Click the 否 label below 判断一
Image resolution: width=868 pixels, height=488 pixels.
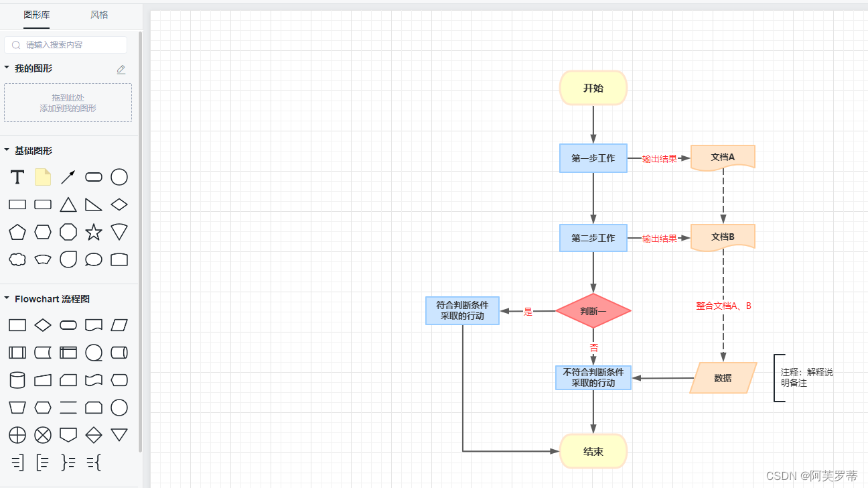click(593, 347)
